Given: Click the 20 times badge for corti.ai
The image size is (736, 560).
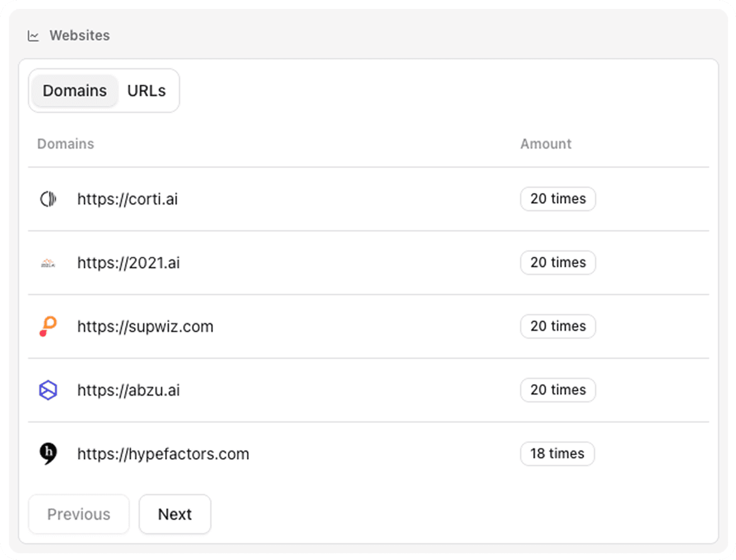Looking at the screenshot, I should [x=558, y=199].
